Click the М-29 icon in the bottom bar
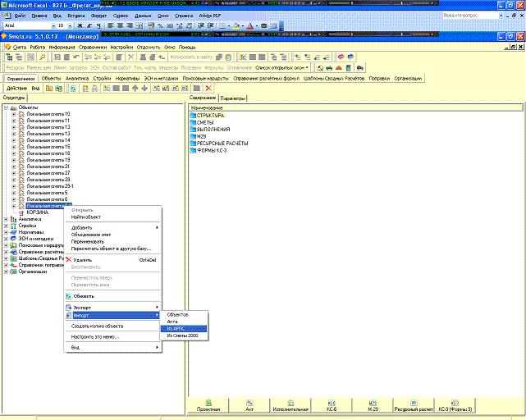The image size is (526, 420). point(373,404)
